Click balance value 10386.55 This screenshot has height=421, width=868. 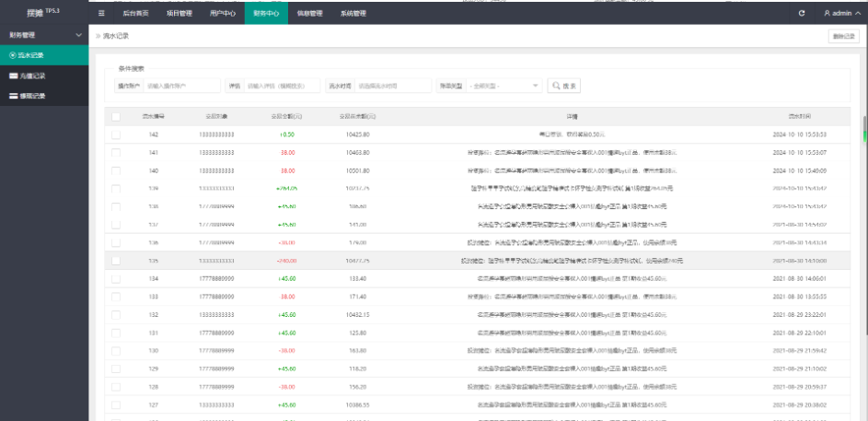click(358, 405)
